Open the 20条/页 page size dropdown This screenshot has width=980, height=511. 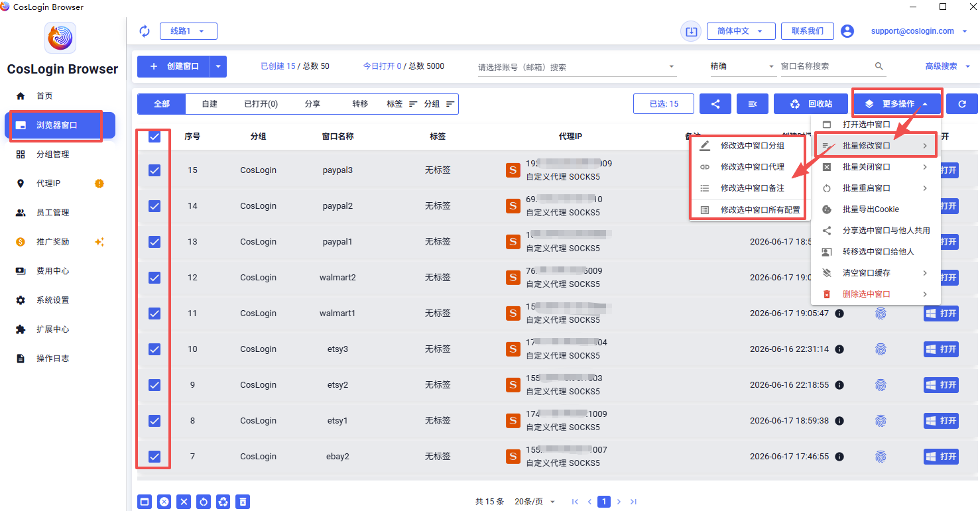point(534,502)
